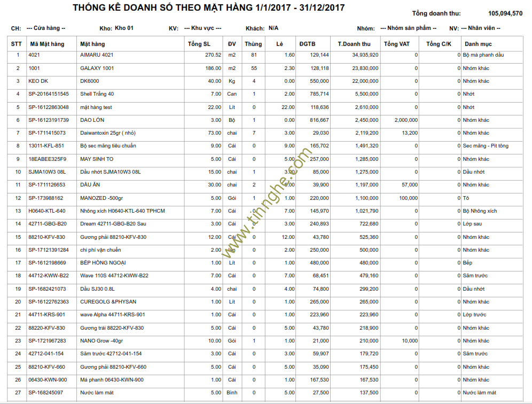Select 'chi phí vận chuển' item name
Screen dimensions: 532x404
click(100, 250)
